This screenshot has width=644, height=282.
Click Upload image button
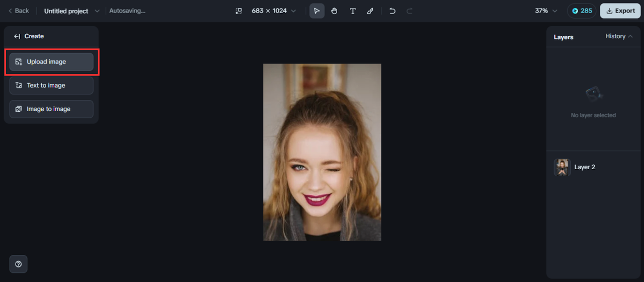pyautogui.click(x=51, y=61)
